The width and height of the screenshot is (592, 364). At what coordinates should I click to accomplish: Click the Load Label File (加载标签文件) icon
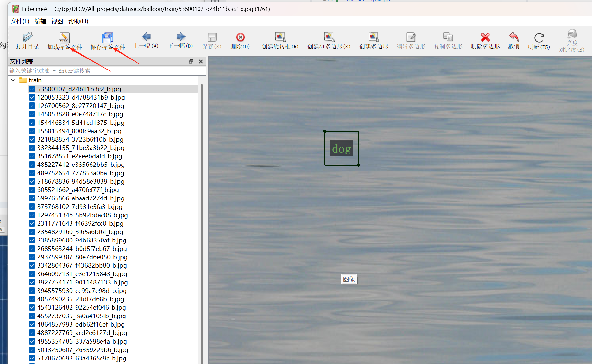point(64,38)
